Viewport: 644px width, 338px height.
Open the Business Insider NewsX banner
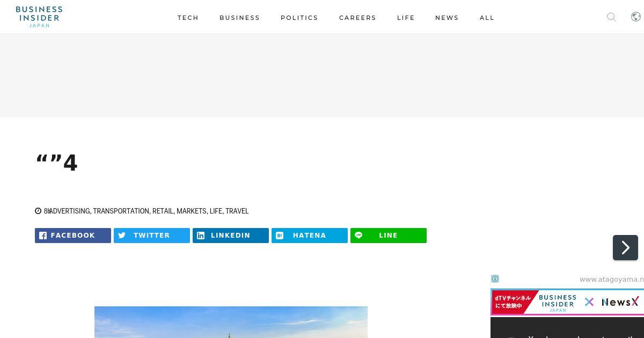tap(567, 302)
